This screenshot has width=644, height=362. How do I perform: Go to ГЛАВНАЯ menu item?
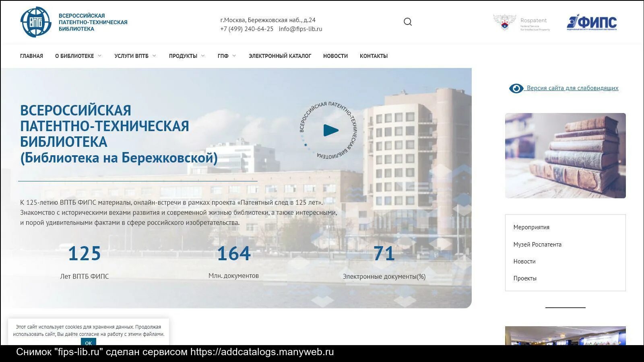point(31,56)
